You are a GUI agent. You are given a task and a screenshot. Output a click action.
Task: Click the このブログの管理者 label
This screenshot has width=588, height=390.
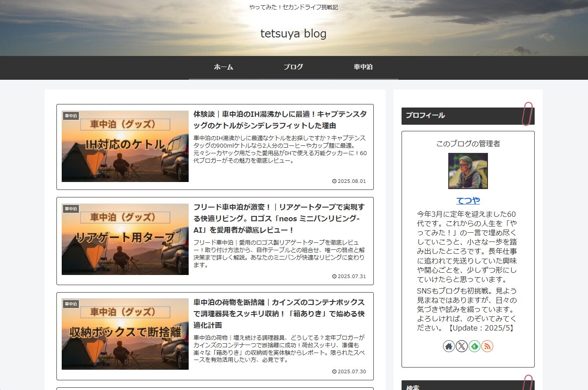click(468, 144)
